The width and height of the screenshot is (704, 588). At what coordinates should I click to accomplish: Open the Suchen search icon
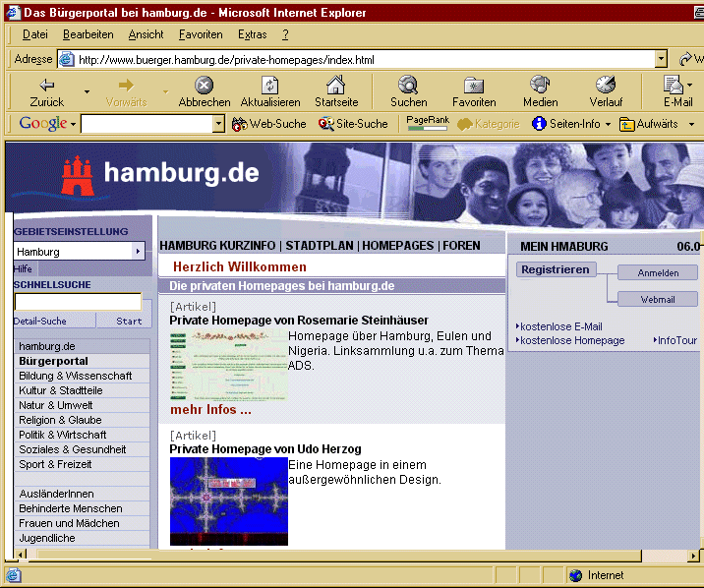click(408, 86)
